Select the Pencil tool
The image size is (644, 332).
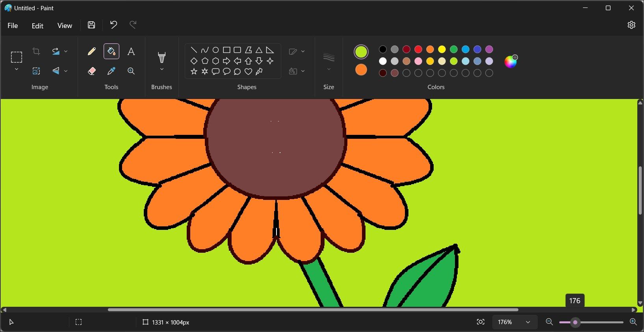(x=91, y=51)
